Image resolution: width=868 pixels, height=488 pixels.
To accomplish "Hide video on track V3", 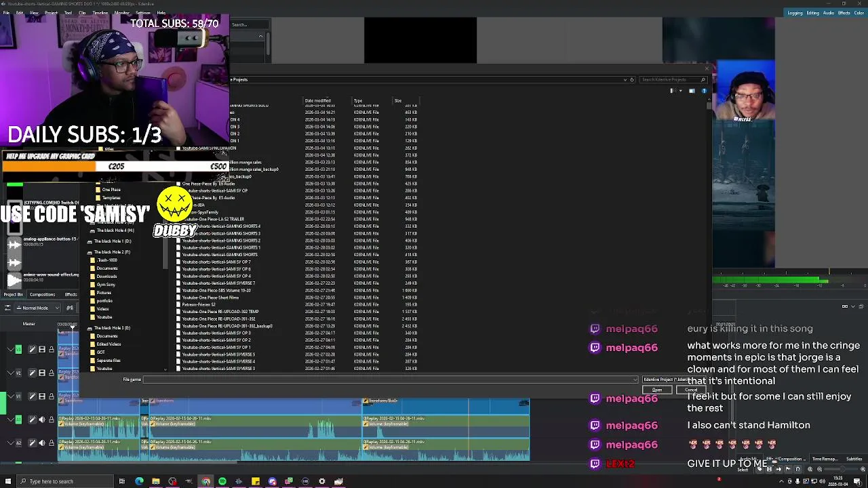I will (x=42, y=350).
